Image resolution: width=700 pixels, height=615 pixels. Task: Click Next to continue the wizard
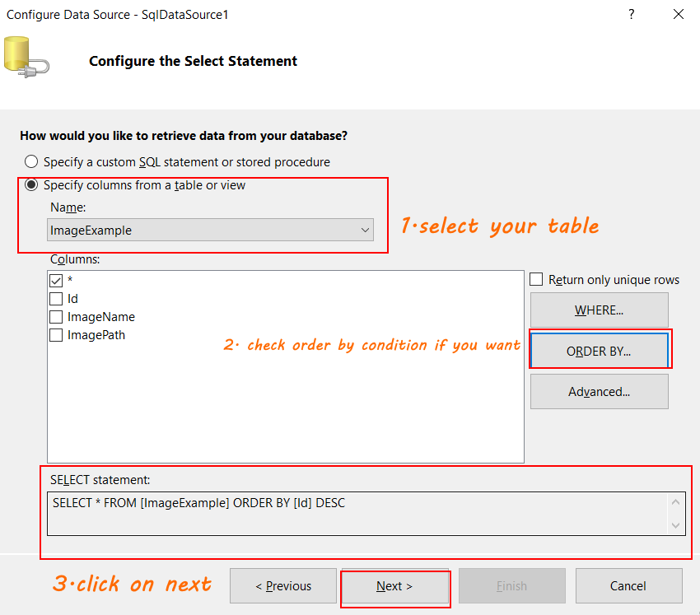[395, 585]
